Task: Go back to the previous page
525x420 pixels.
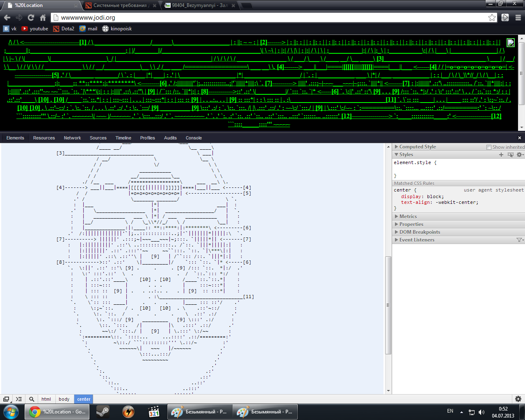Action: coord(7,18)
